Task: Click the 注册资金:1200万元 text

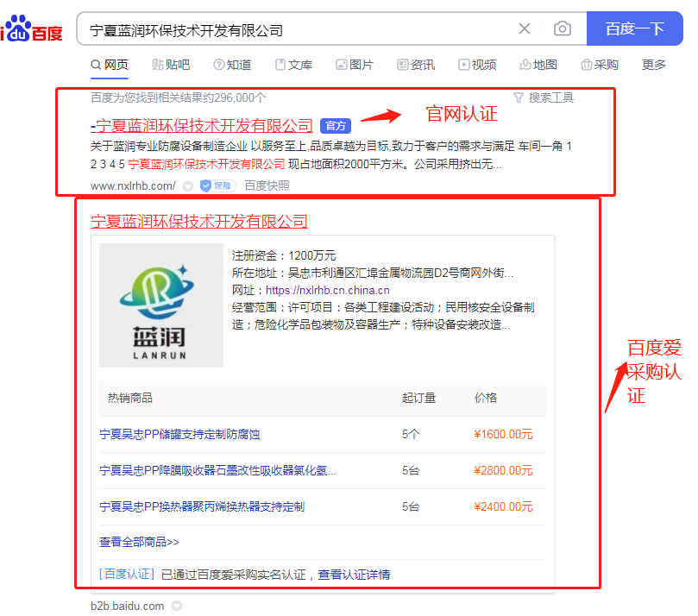Action: pyautogui.click(x=284, y=255)
